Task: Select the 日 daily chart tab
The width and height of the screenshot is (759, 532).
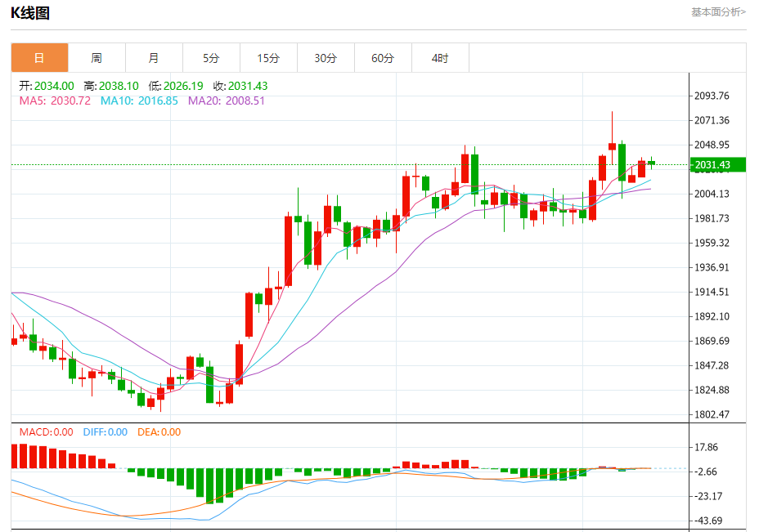Action: click(x=40, y=58)
